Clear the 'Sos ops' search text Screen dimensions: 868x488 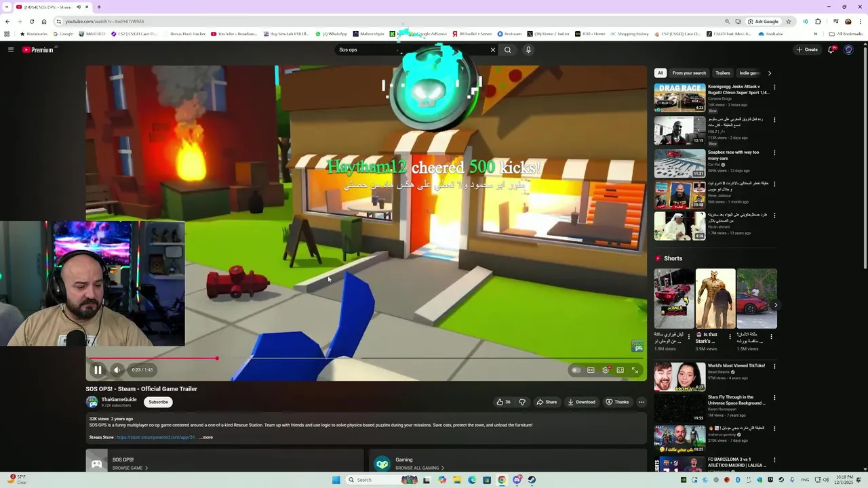tap(493, 49)
